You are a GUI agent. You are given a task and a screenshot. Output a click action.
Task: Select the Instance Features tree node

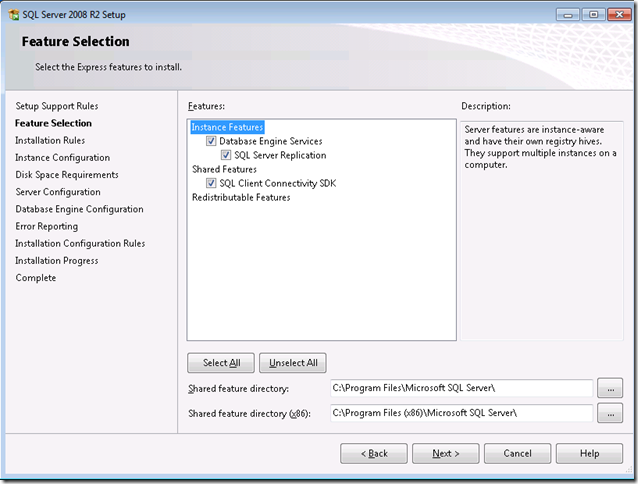tap(227, 127)
